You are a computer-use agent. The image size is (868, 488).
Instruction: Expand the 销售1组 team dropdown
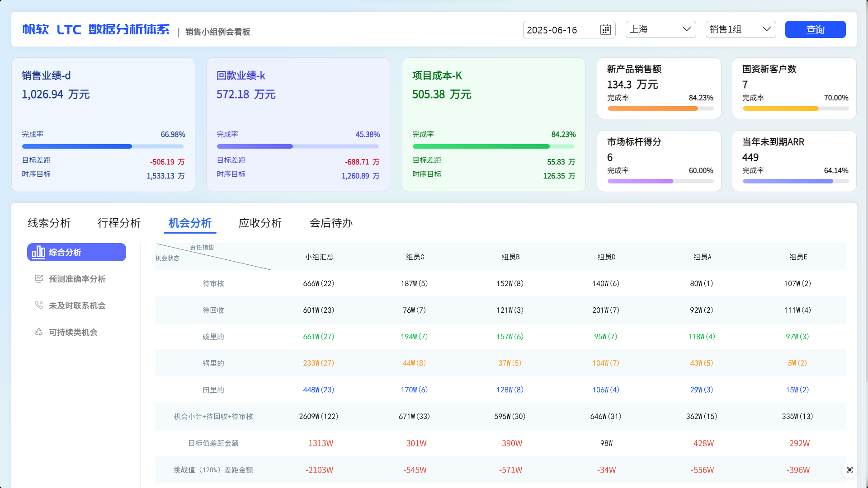[x=741, y=29]
